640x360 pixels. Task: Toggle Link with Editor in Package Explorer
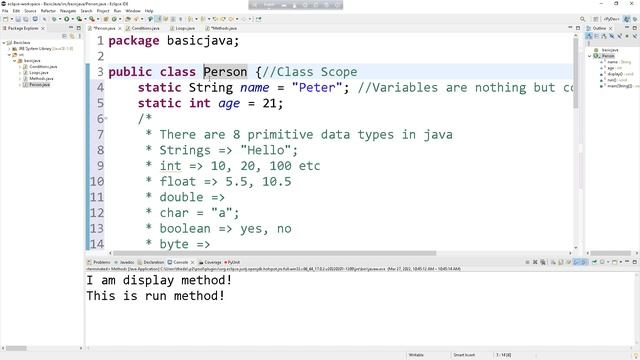(71, 36)
